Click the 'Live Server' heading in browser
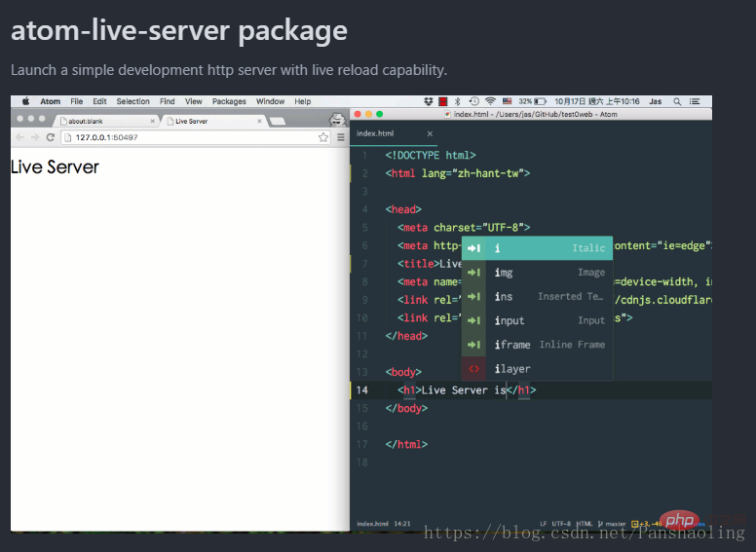Image resolution: width=756 pixels, height=552 pixels. (55, 167)
